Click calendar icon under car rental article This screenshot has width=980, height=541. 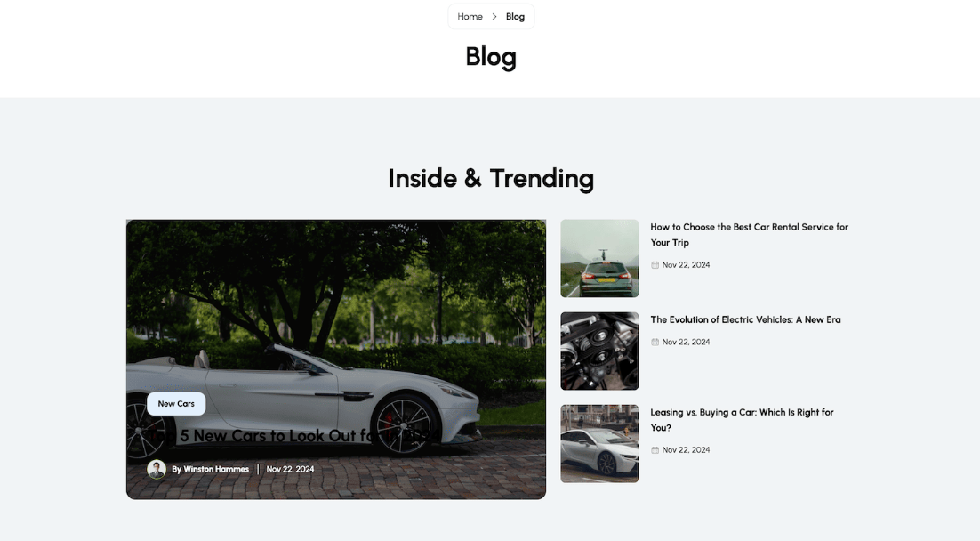click(x=655, y=265)
